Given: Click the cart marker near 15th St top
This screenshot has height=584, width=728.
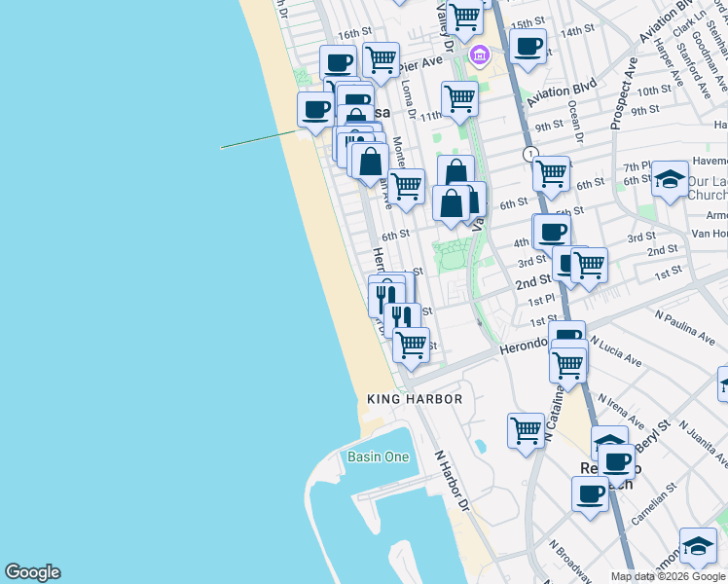Looking at the screenshot, I should [464, 18].
